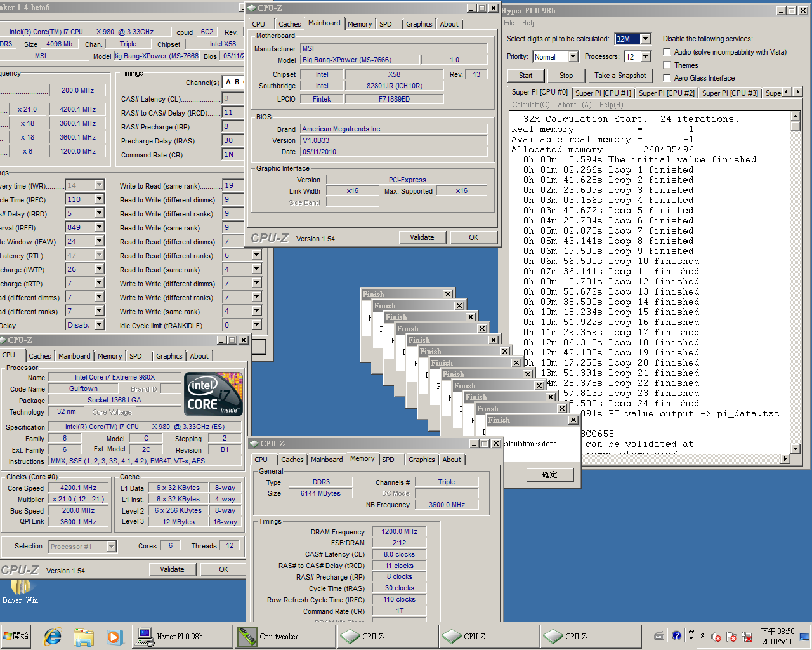This screenshot has width=812, height=650.
Task: Open the tRFC dropdown showing 110
Action: point(100,199)
